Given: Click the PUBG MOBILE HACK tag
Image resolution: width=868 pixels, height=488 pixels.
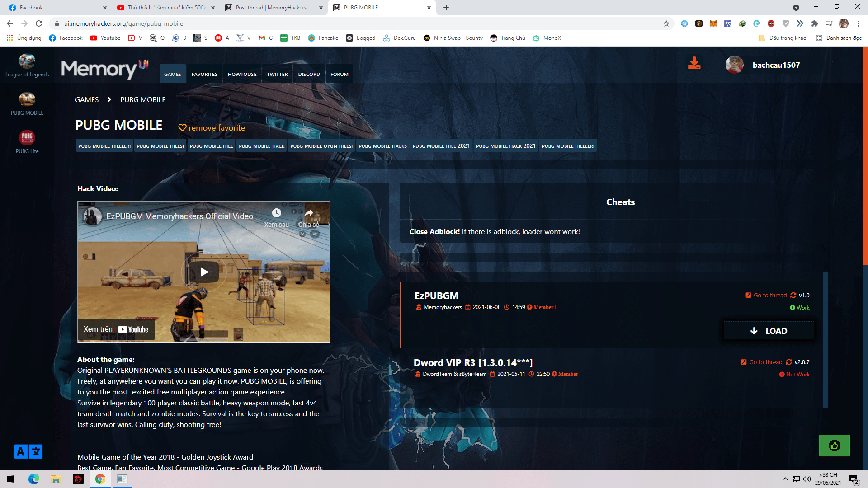Looking at the screenshot, I should pos(262,146).
